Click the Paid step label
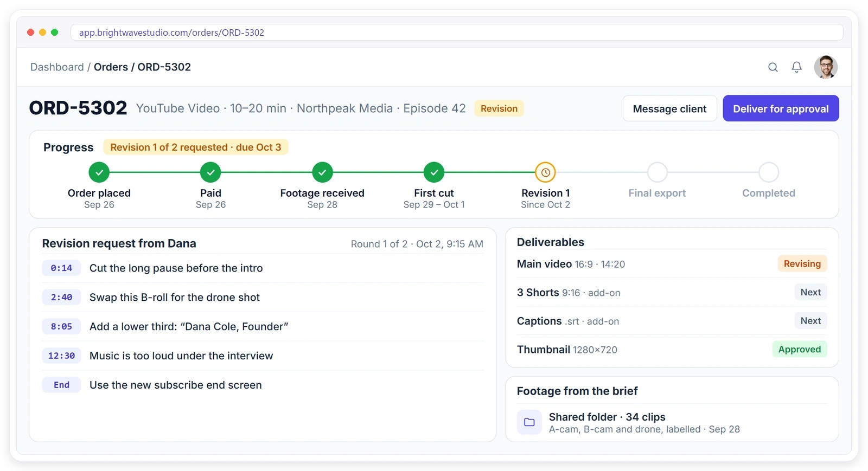 pos(210,193)
